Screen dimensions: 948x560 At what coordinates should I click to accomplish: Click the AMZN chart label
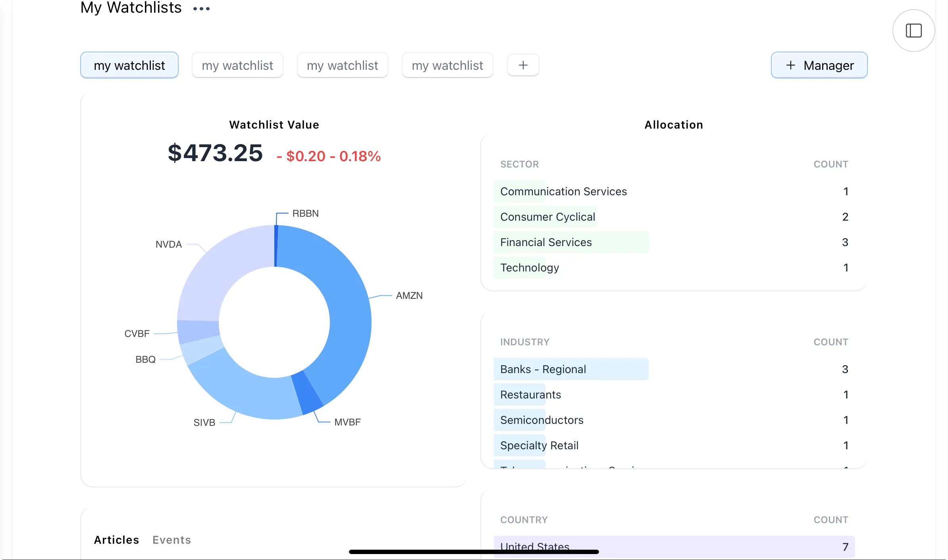coord(409,296)
